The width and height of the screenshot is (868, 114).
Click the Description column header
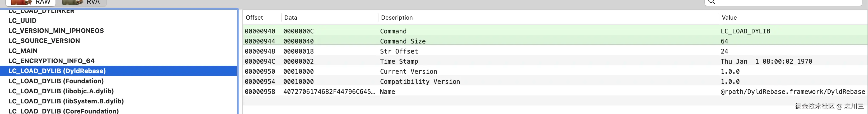click(x=396, y=17)
